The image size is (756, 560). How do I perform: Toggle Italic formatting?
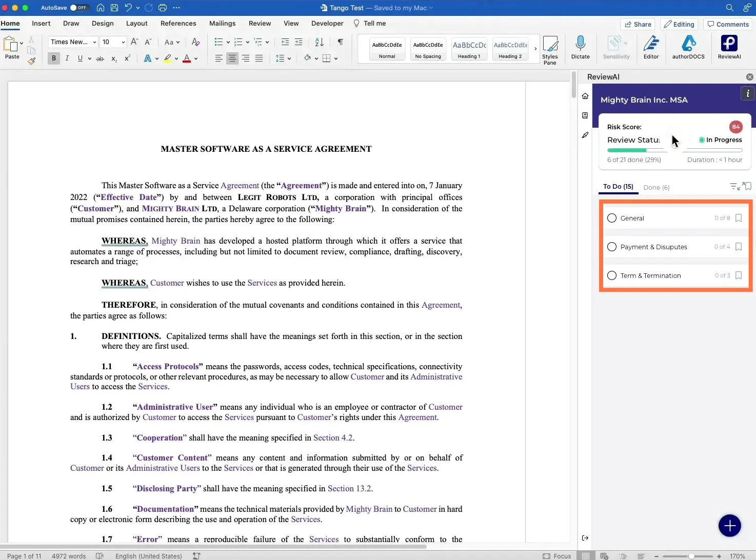(67, 58)
